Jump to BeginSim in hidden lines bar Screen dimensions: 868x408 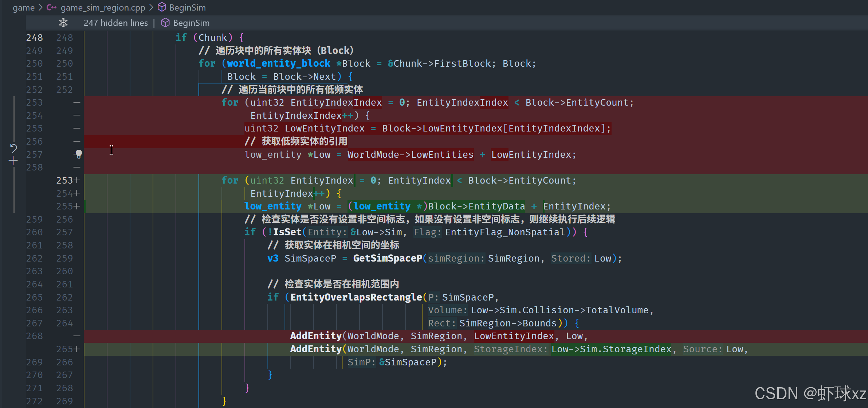tap(191, 23)
